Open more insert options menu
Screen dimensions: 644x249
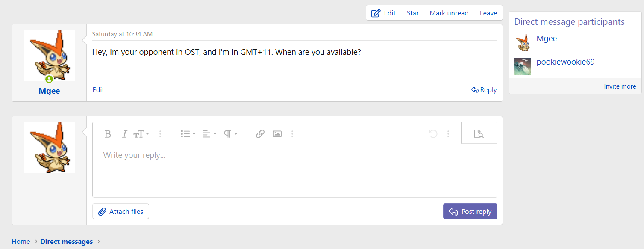click(292, 134)
